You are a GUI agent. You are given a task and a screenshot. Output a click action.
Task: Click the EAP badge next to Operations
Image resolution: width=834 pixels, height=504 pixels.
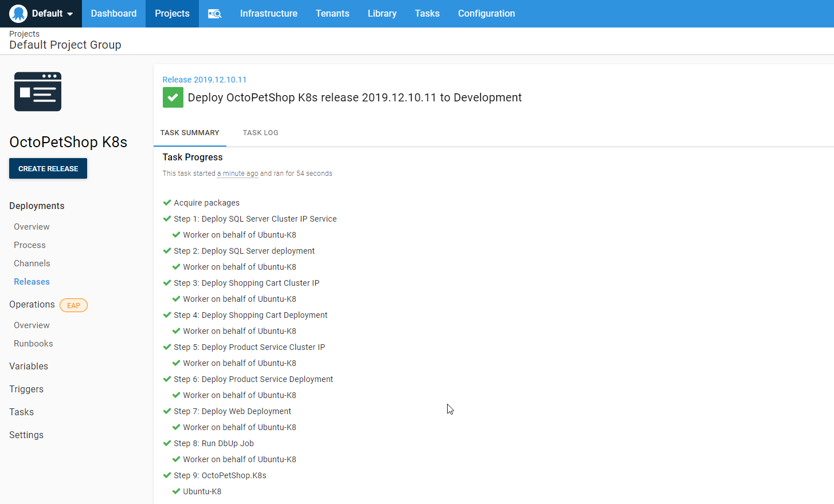click(x=73, y=305)
